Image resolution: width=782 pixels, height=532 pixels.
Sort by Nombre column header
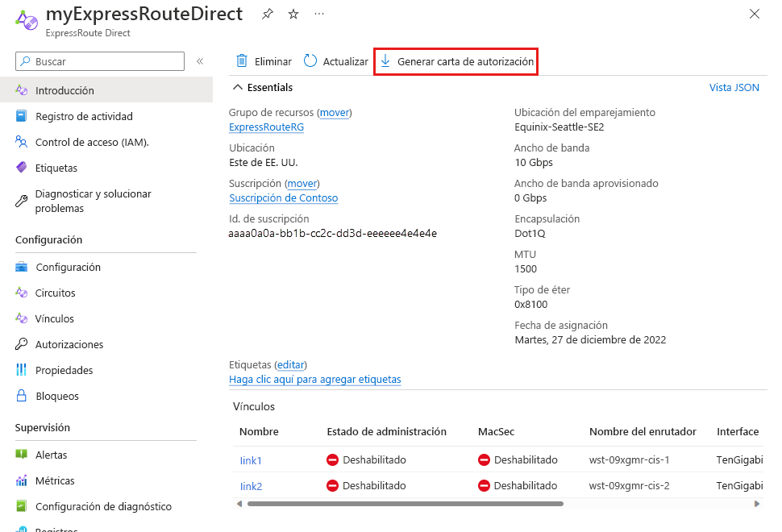(x=259, y=432)
